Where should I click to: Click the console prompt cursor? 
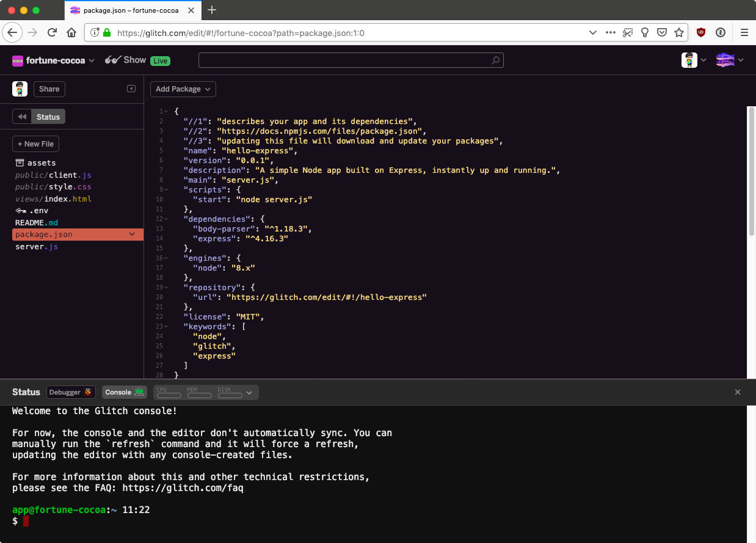click(26, 521)
